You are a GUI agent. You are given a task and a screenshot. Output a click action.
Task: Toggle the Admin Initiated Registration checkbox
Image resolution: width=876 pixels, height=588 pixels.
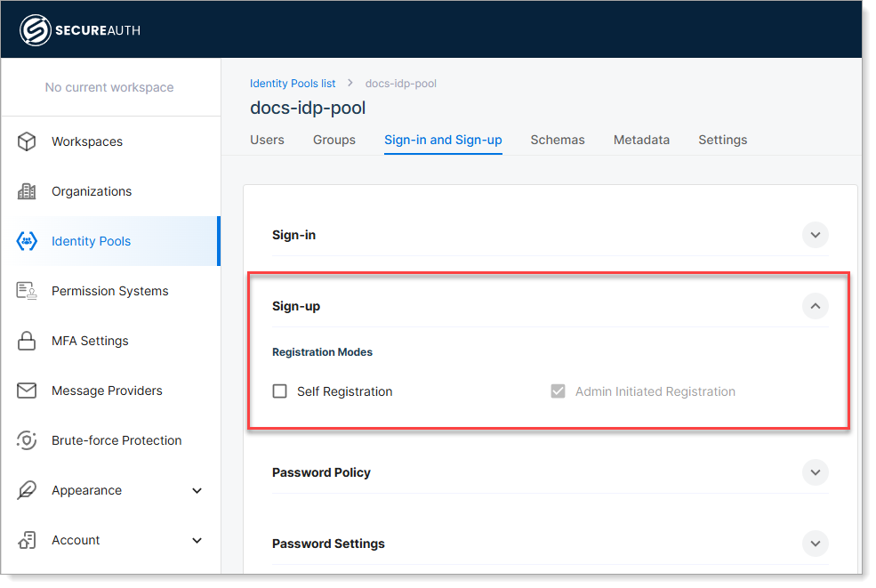pos(559,391)
